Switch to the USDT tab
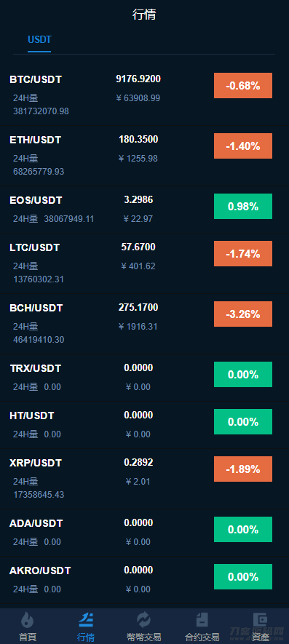Screen dimensions: 289x644 [x=39, y=40]
